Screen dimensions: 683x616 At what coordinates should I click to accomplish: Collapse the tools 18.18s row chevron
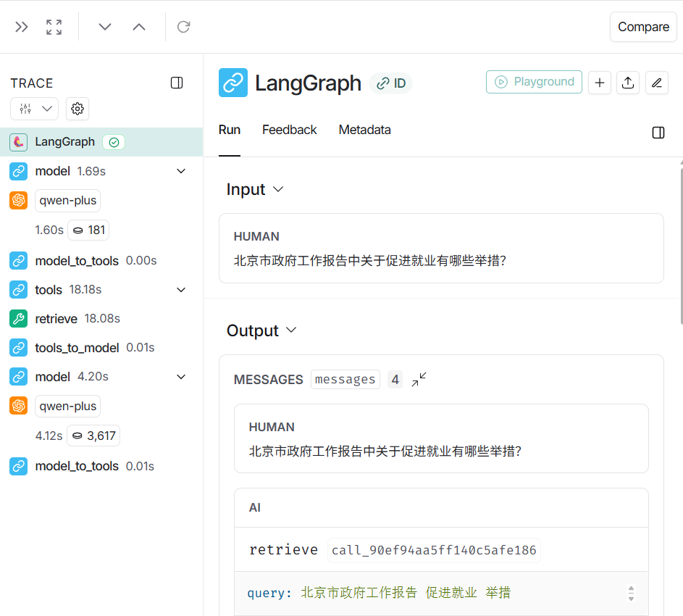point(181,290)
